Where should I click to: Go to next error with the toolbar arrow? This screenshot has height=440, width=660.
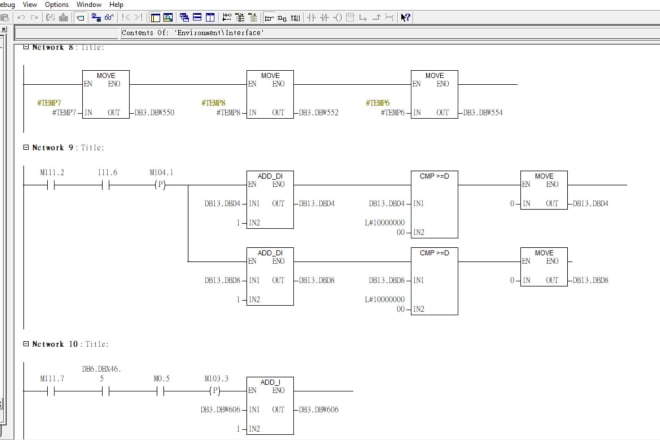coord(138,17)
